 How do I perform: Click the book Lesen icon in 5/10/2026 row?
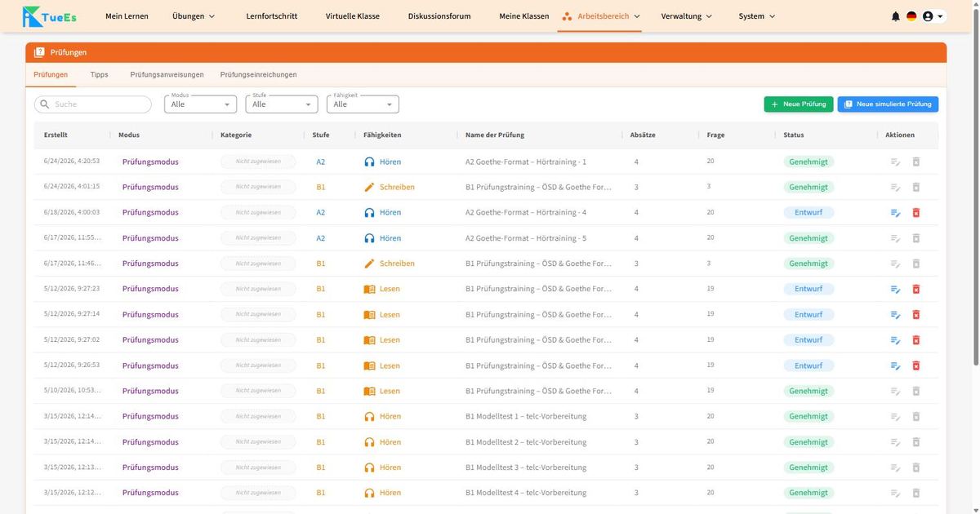[x=369, y=391]
